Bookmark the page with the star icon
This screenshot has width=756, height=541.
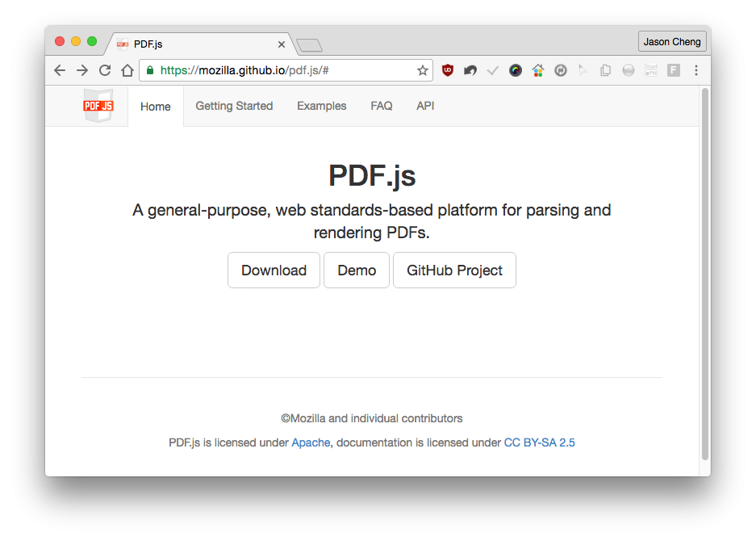(x=423, y=70)
